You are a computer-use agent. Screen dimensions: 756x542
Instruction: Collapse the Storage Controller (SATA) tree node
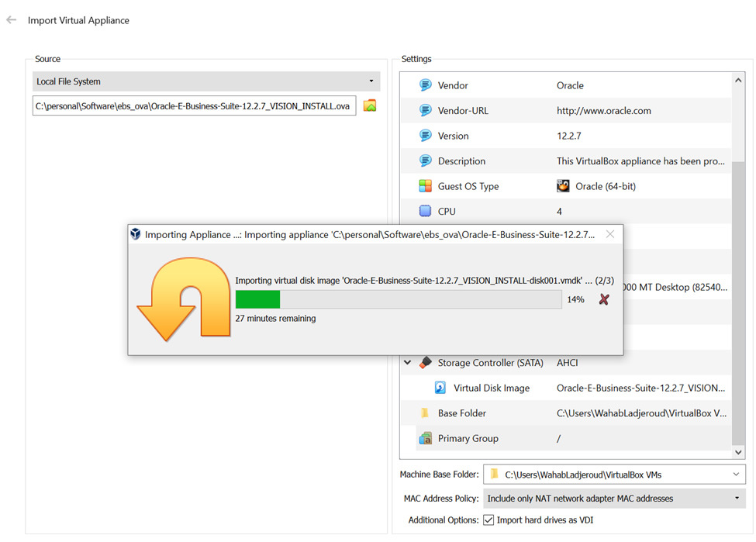[x=408, y=363]
